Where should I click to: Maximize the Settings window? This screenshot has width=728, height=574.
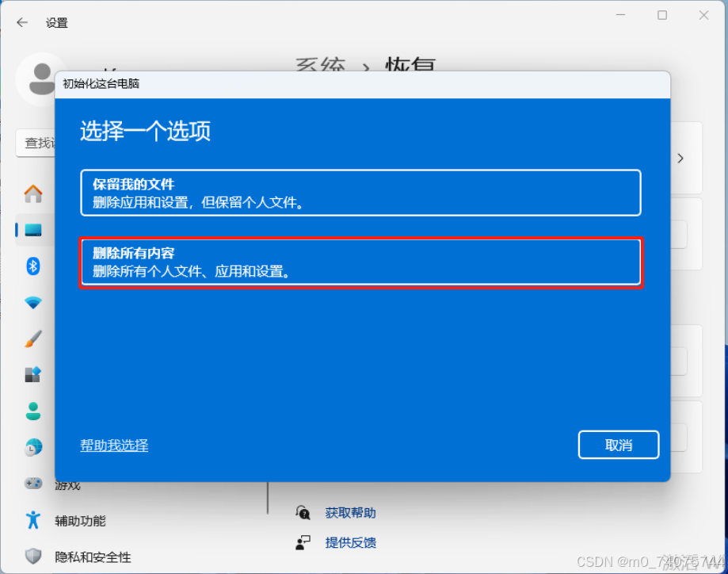click(x=662, y=15)
